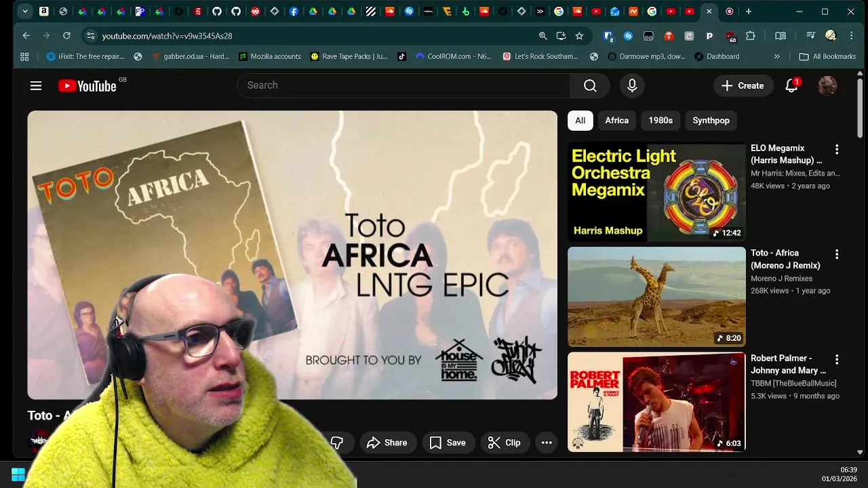Open Dashboard bookmark
The image size is (868, 488).
coord(717,56)
